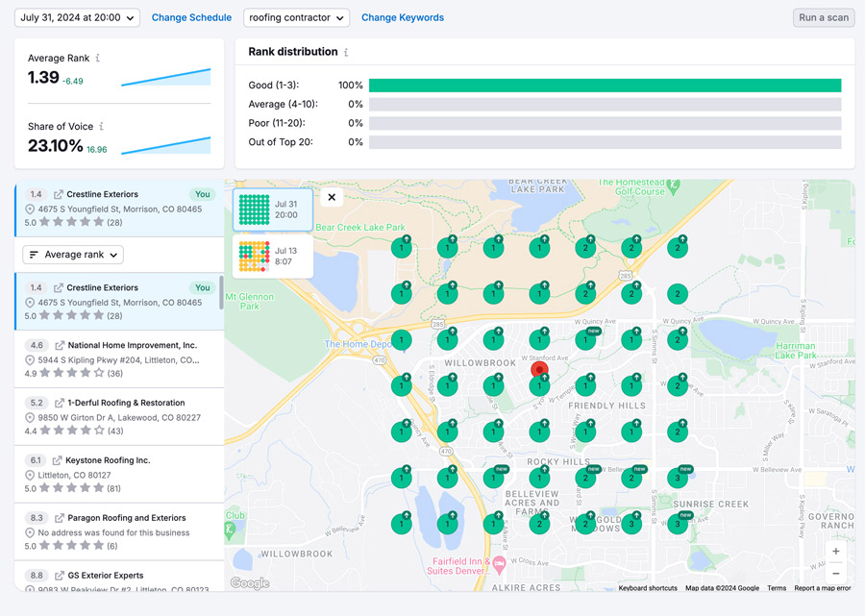Click the Share of Voice info icon
Viewport: 865px width, 616px height.
tap(102, 127)
